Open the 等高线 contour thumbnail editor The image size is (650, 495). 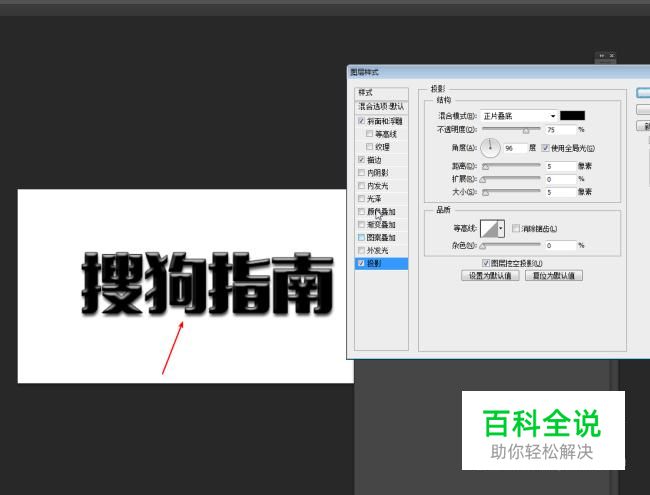pos(489,228)
